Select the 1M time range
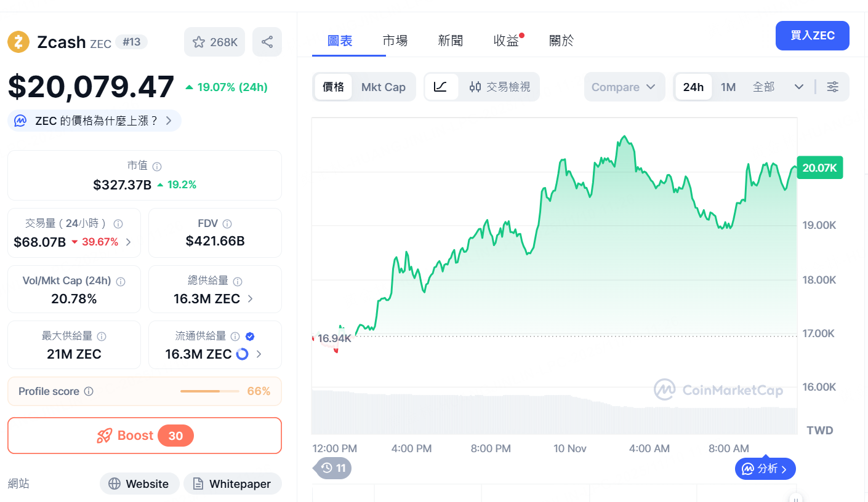Screen dimensions: 868x502 pyautogui.click(x=728, y=87)
